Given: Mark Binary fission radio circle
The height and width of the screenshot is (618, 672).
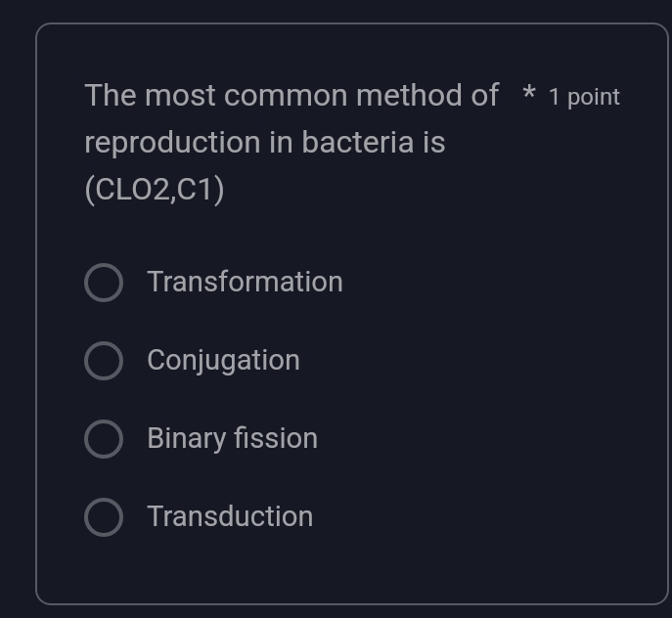Looking at the screenshot, I should point(104,439).
